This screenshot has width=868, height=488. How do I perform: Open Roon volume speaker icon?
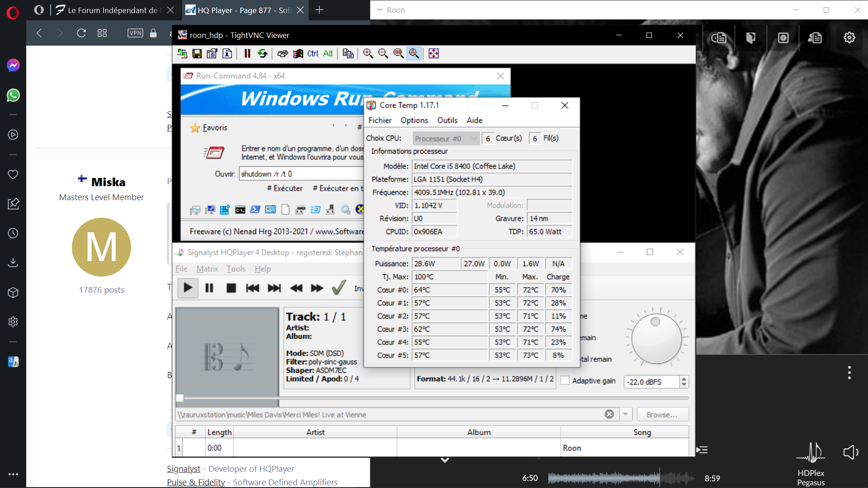click(851, 452)
